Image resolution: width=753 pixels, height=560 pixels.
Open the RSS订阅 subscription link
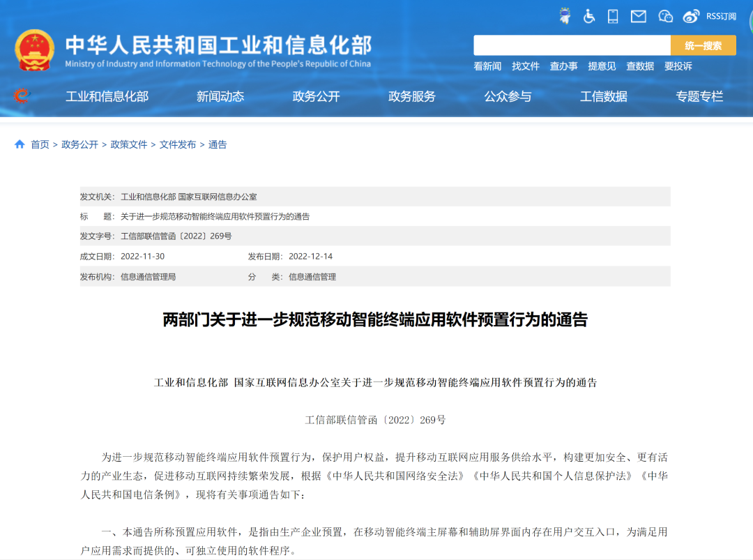click(x=719, y=15)
